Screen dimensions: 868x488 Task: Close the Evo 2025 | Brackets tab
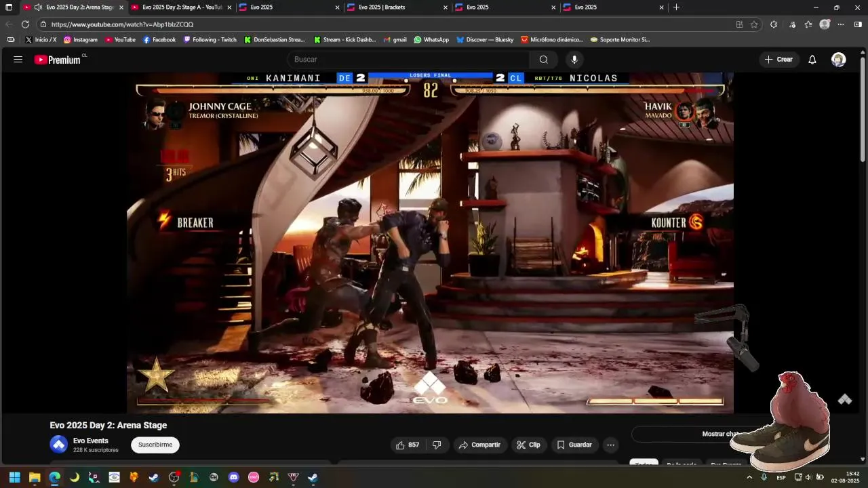(x=446, y=7)
